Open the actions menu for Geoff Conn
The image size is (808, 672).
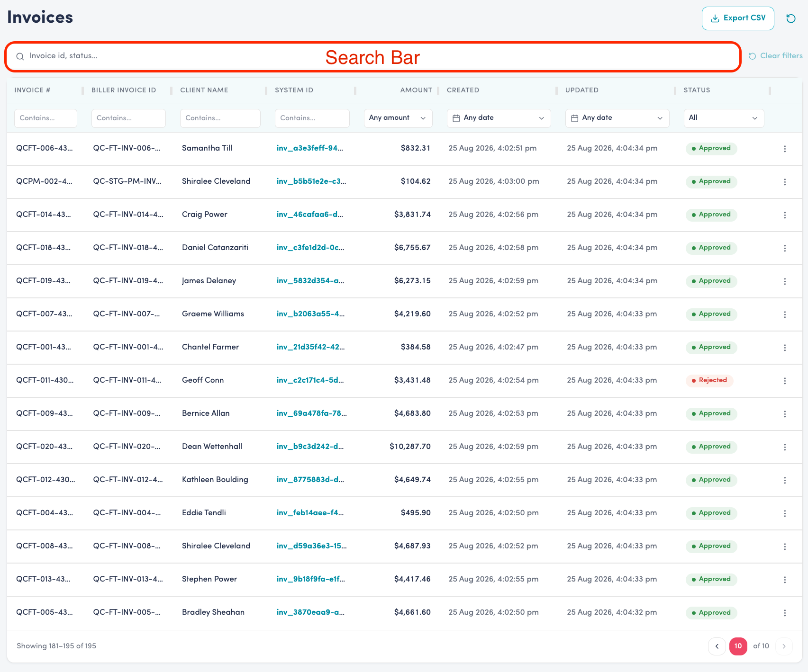[x=785, y=381]
